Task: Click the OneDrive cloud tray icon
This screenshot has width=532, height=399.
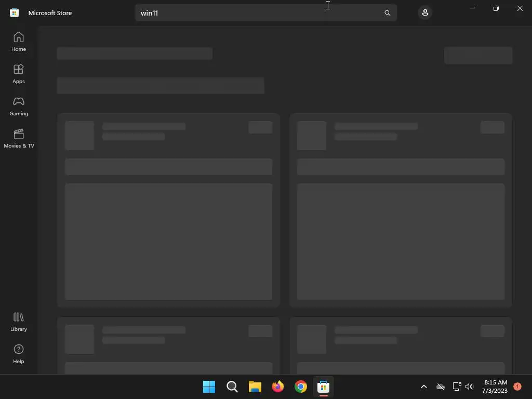Action: coord(441,387)
